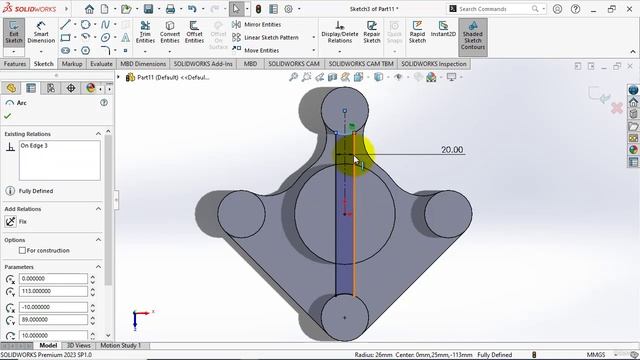Click the Exit Sketch button

(14, 33)
